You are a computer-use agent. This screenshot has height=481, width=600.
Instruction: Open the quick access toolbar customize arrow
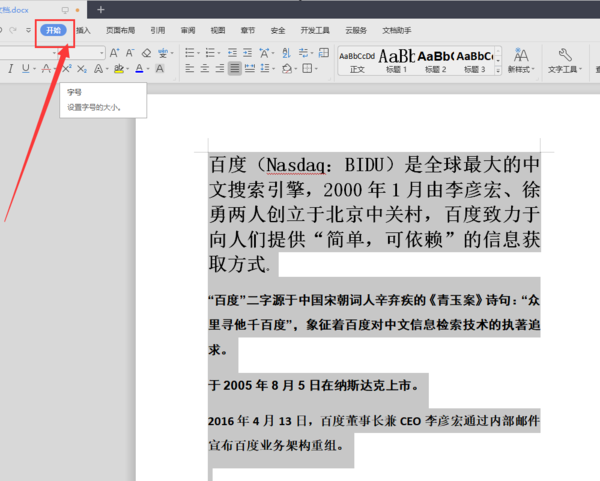(28, 30)
